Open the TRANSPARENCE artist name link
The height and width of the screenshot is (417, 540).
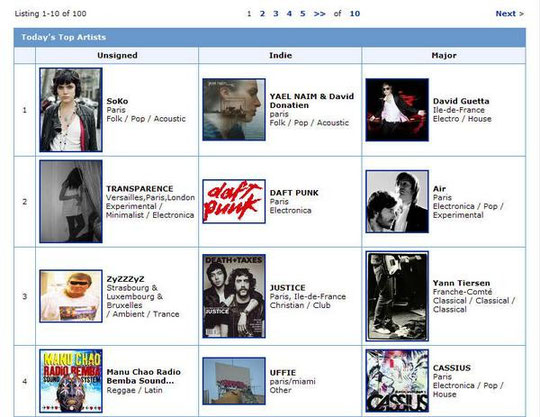point(139,189)
